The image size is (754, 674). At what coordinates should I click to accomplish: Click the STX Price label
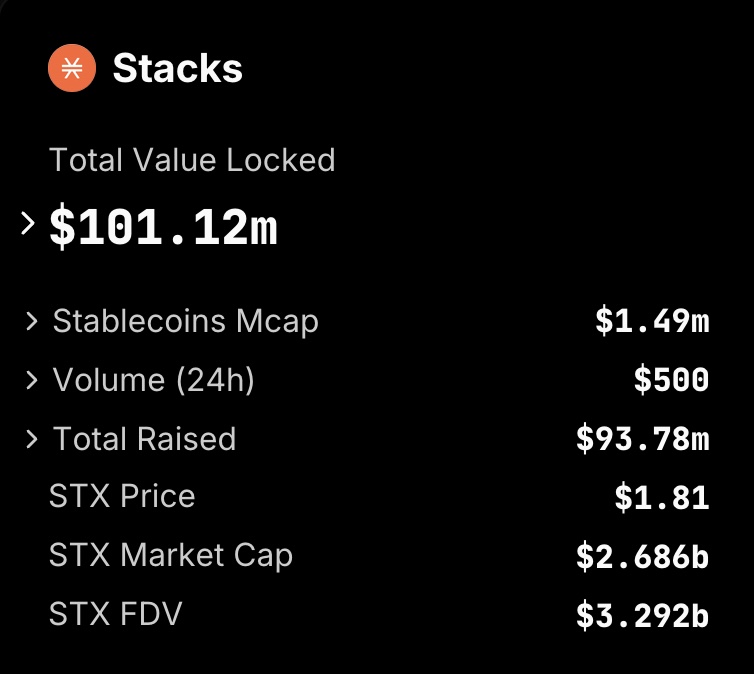(122, 496)
